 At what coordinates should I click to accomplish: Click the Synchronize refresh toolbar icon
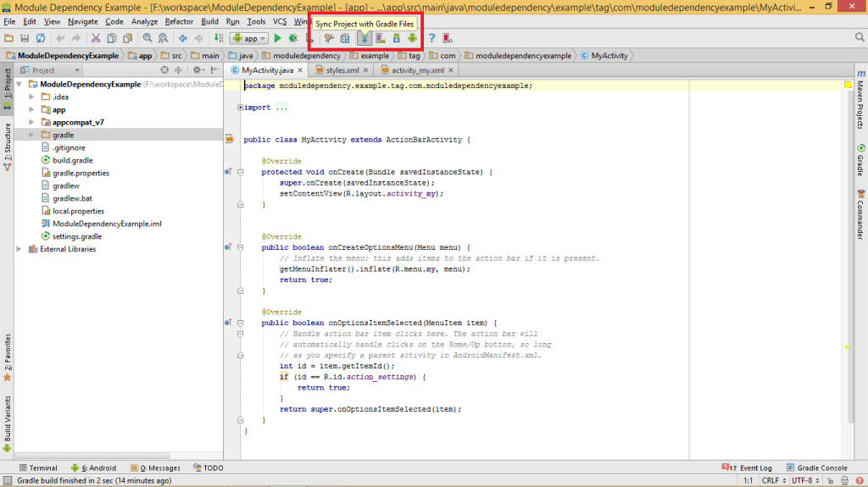[x=41, y=38]
